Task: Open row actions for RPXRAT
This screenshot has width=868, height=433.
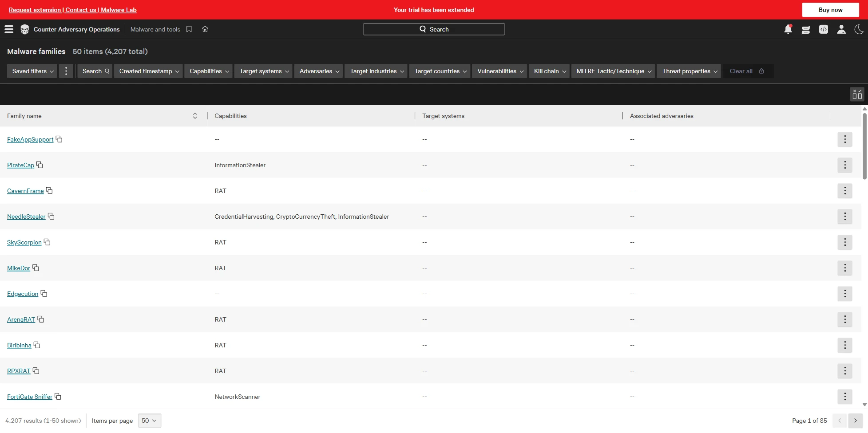Action: pos(845,371)
